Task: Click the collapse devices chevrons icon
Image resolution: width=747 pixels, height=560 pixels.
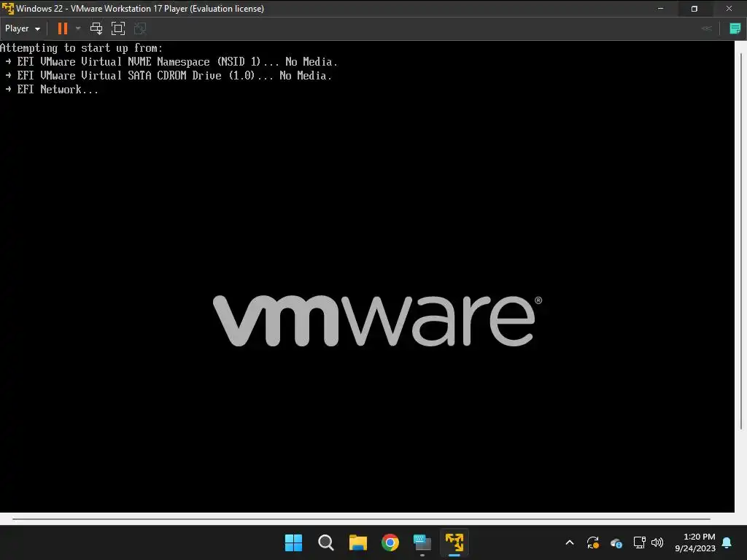Action: click(x=706, y=28)
